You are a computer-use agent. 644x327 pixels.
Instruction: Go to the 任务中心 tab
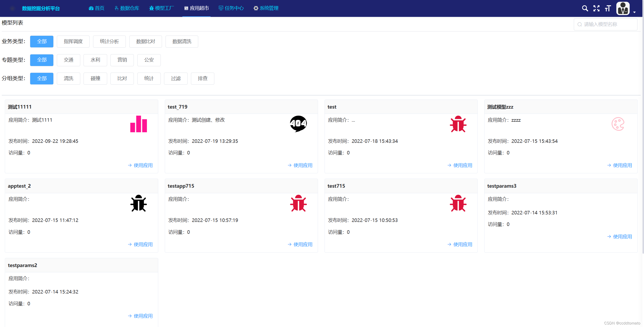(x=231, y=8)
